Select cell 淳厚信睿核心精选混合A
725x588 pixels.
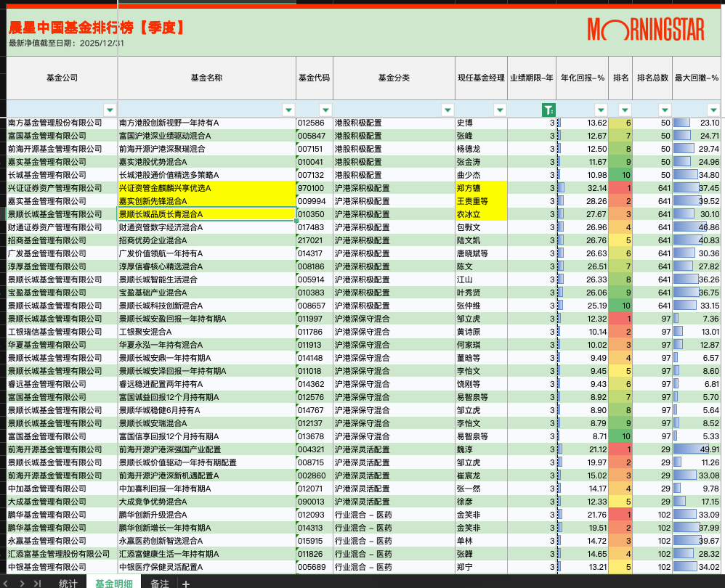coord(207,266)
